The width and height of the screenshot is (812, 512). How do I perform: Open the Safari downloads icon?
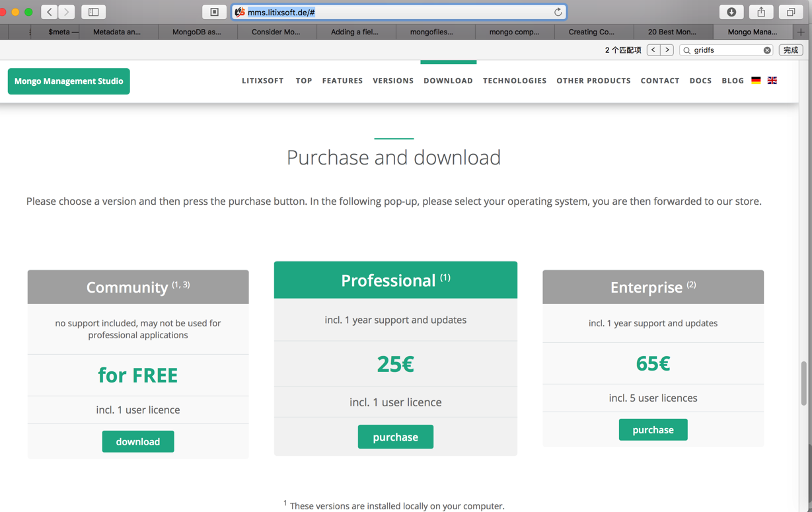(731, 12)
